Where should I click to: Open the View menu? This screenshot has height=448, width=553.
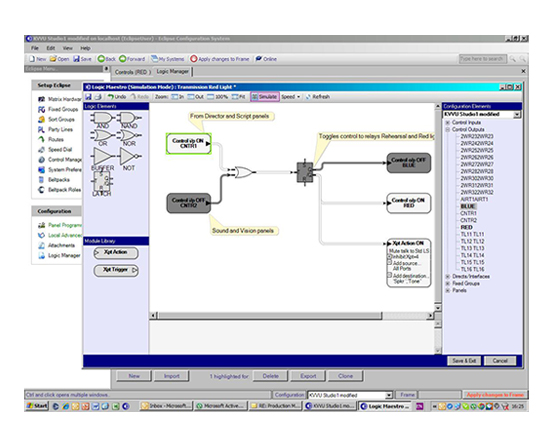(67, 48)
